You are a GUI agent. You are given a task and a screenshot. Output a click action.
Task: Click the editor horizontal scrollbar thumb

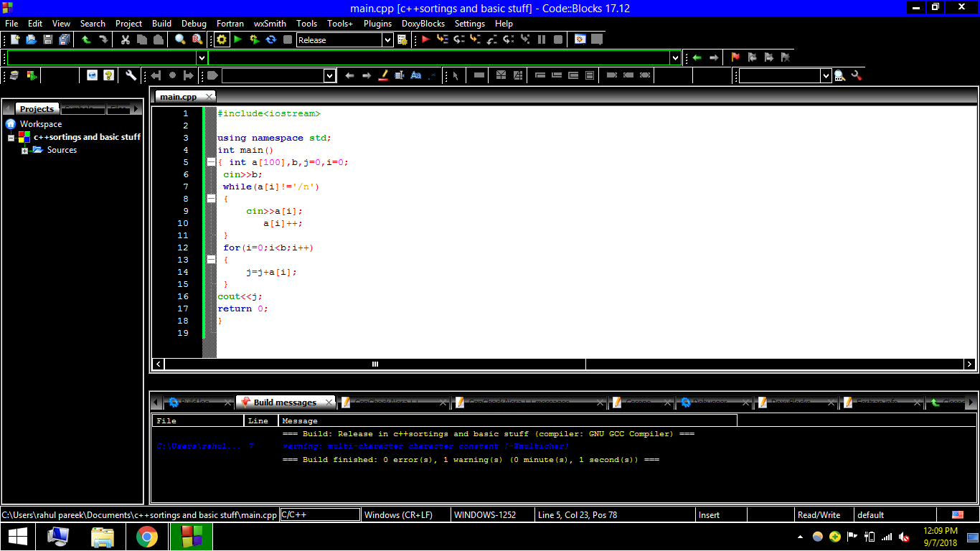(374, 364)
